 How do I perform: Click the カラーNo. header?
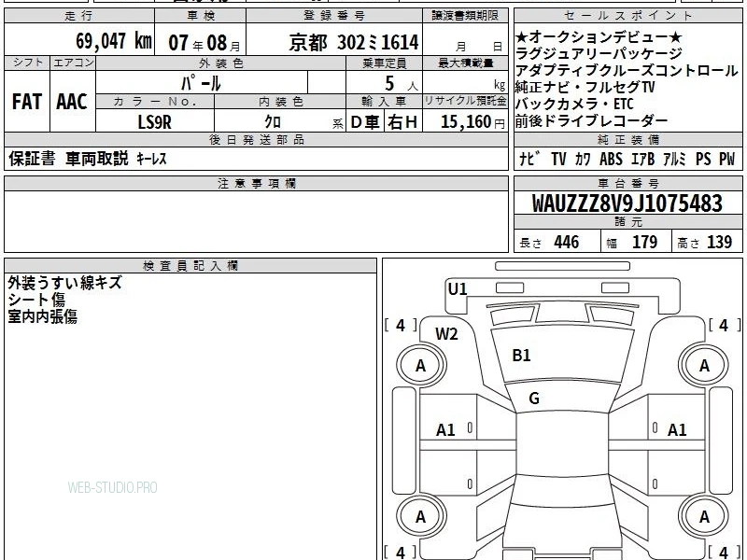pyautogui.click(x=155, y=102)
